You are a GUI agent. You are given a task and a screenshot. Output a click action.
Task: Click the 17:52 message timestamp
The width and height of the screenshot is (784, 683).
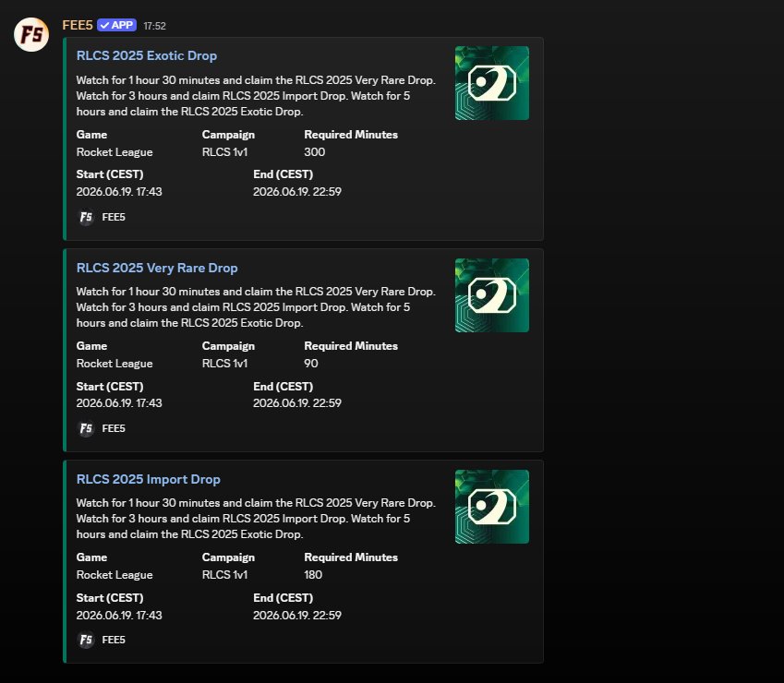[154, 26]
